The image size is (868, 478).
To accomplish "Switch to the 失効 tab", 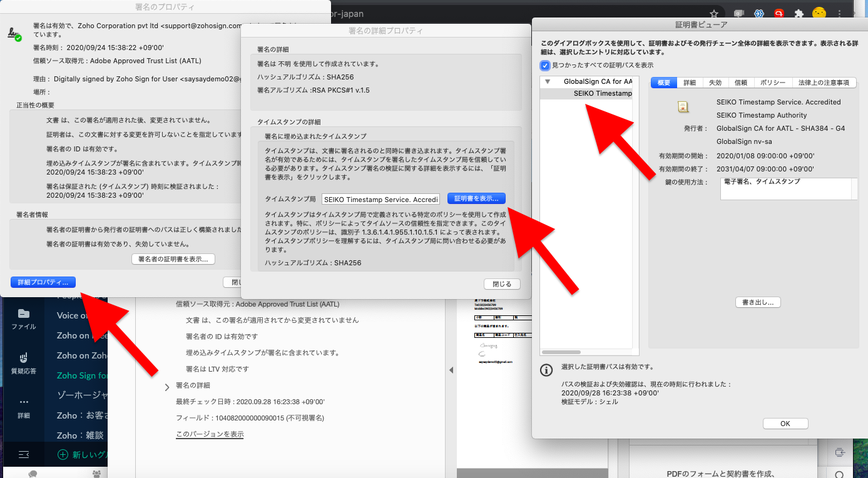I will [715, 83].
